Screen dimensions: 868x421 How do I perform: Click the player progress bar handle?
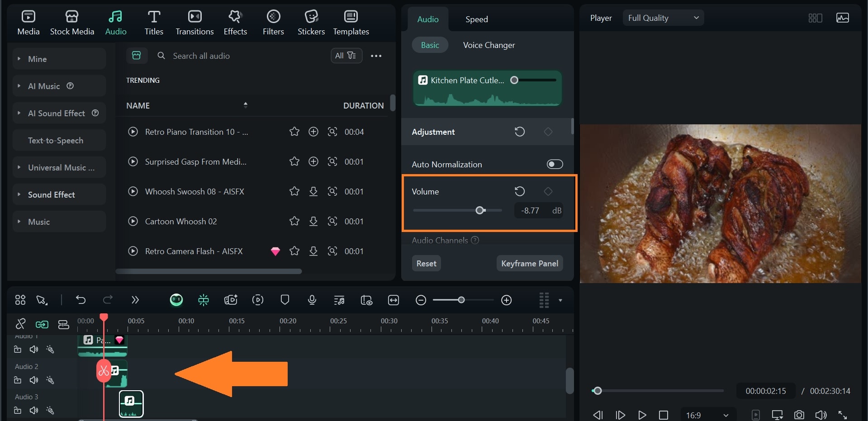click(598, 391)
